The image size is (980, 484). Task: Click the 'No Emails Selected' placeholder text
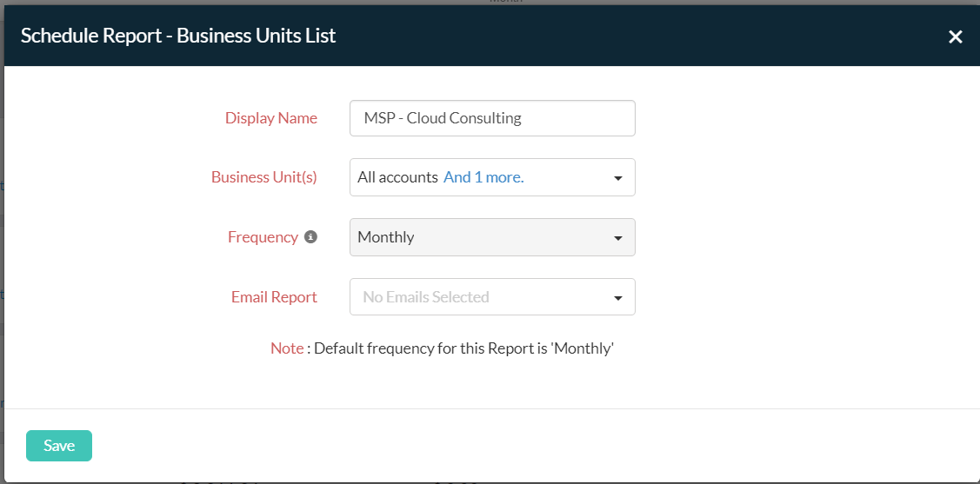click(x=425, y=297)
